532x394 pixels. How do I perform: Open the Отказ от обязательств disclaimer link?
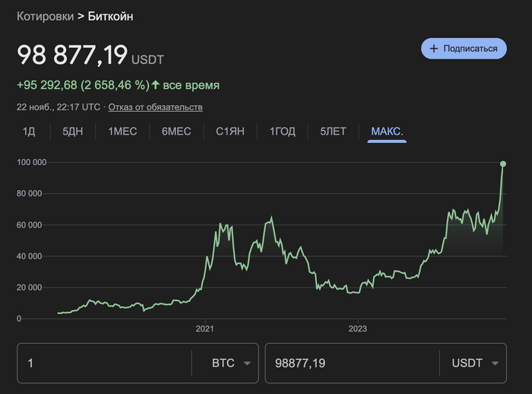click(155, 107)
